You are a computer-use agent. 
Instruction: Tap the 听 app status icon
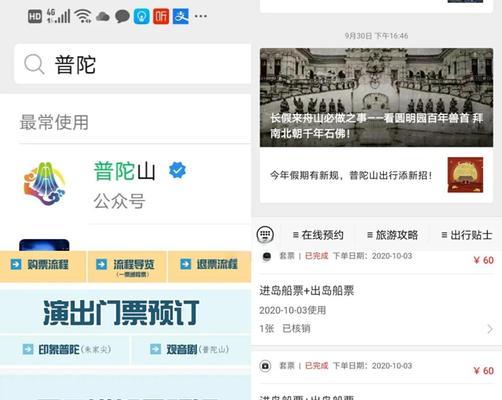pyautogui.click(x=161, y=16)
